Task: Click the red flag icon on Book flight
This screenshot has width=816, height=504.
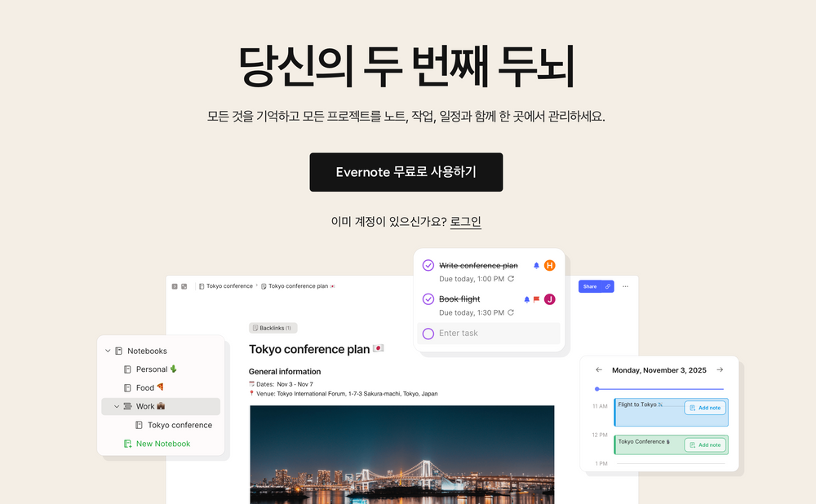Action: [537, 299]
